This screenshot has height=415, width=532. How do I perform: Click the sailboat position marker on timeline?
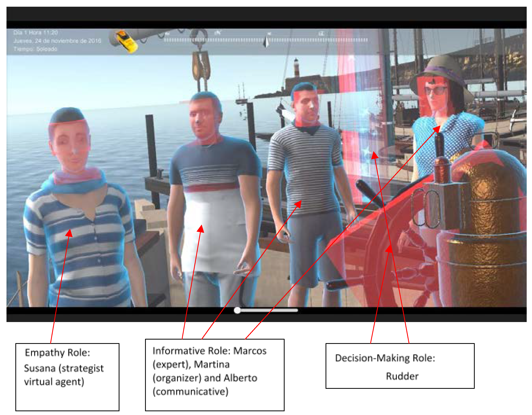pyautogui.click(x=266, y=42)
